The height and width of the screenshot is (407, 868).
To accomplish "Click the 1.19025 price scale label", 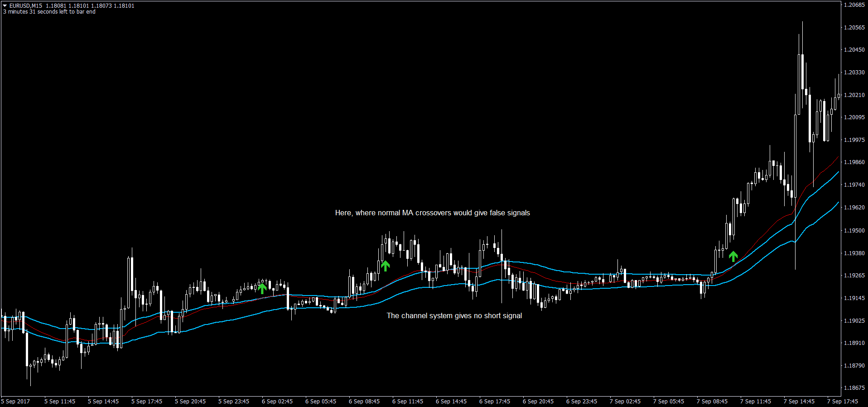I will click(x=854, y=321).
